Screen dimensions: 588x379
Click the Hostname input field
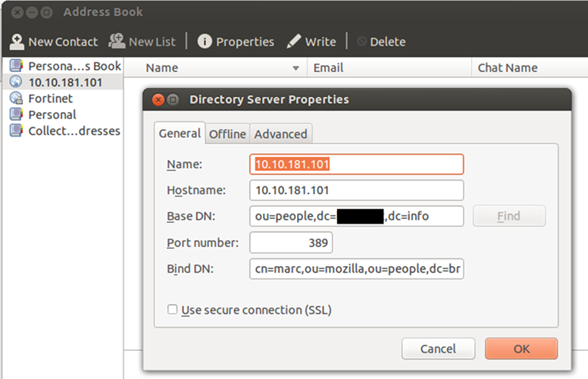[x=356, y=189]
